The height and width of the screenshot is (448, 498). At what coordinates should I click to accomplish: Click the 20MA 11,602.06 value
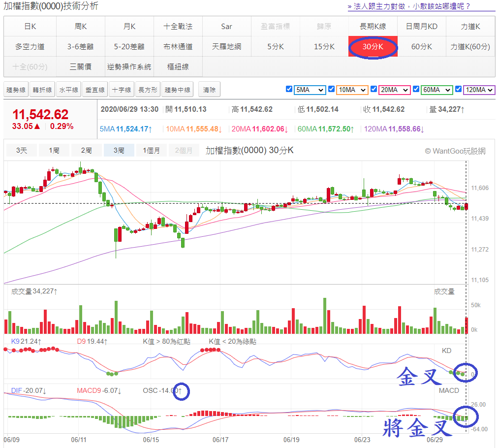click(260, 129)
